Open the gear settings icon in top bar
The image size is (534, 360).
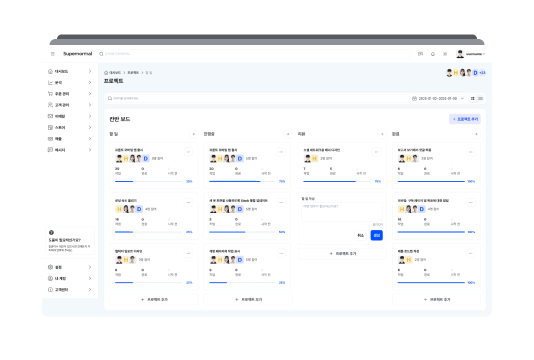point(445,54)
